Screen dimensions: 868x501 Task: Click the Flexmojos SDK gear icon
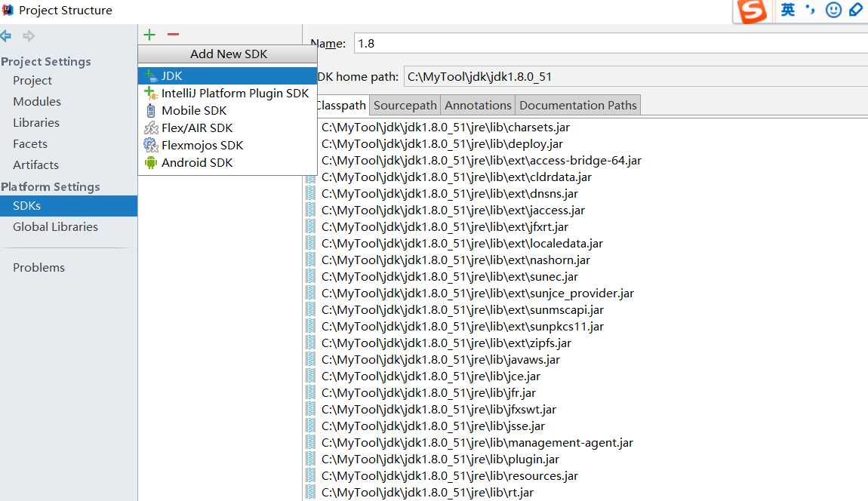coord(150,145)
